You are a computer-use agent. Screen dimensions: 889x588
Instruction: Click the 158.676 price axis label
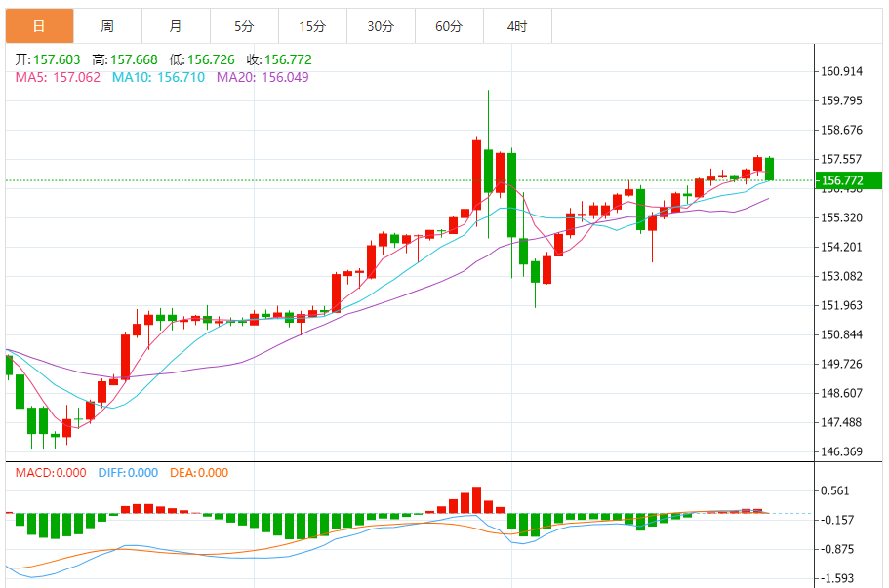pos(842,130)
